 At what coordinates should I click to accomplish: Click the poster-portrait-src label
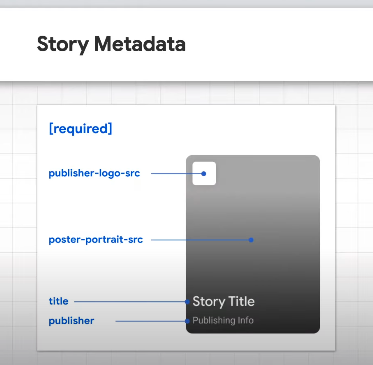pos(96,240)
